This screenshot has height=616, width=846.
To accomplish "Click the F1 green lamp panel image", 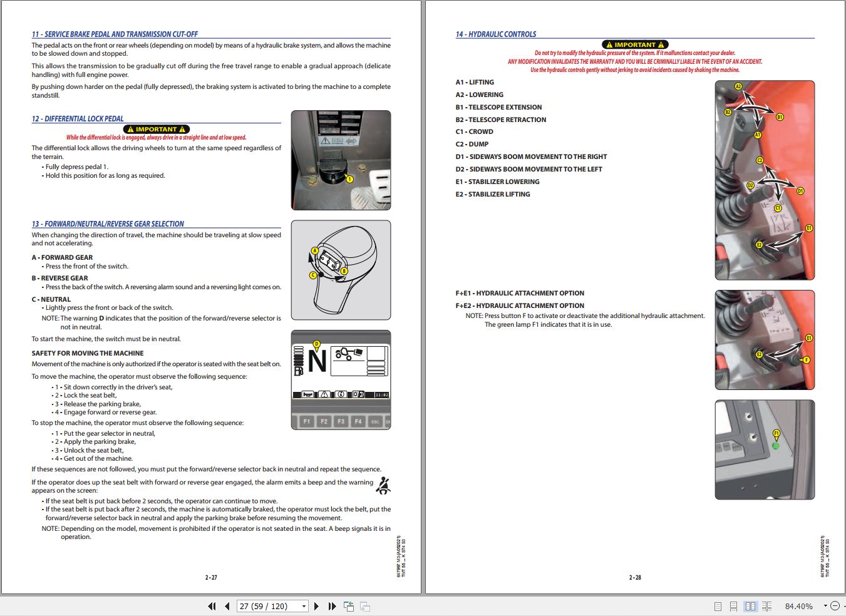I will tap(765, 449).
